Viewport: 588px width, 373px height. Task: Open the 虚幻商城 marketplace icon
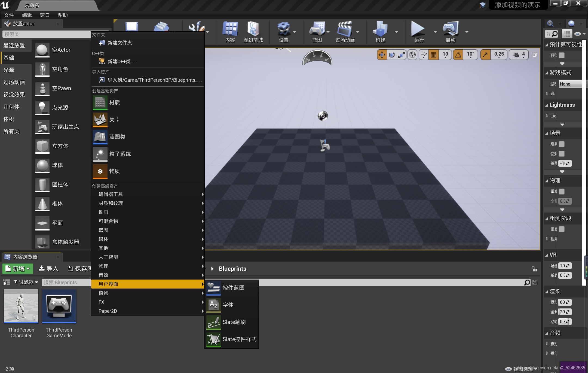pyautogui.click(x=253, y=32)
